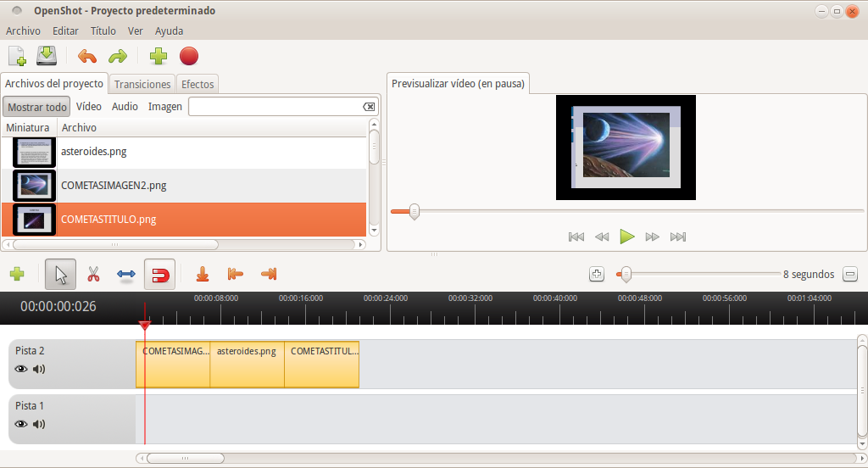Select the razor scissors cut tool
This screenshot has width=868, height=468.
[x=93, y=275]
